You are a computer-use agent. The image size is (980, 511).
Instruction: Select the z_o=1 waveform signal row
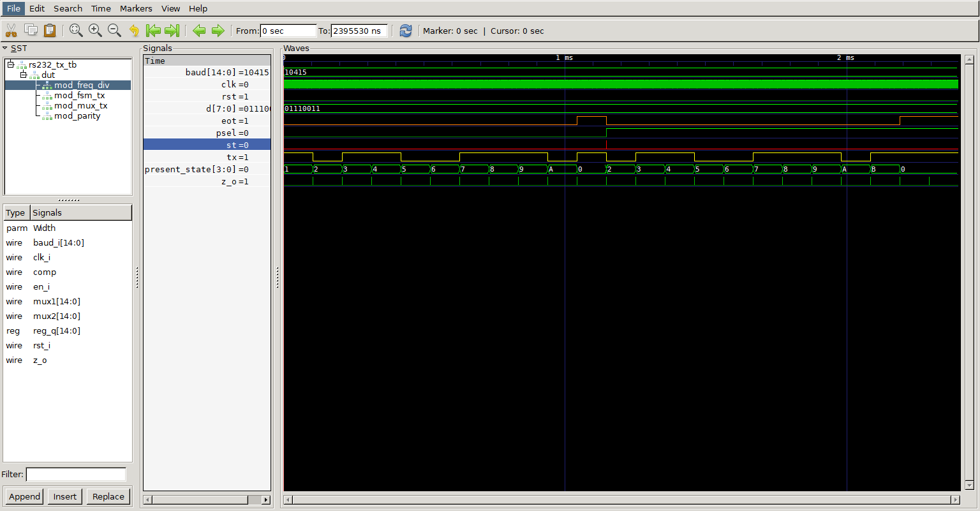[x=207, y=181]
